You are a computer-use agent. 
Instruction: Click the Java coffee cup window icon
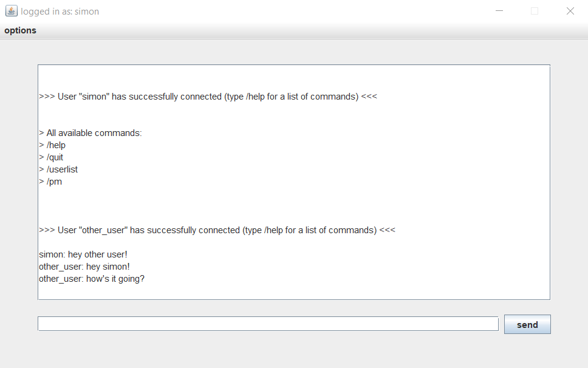point(12,11)
